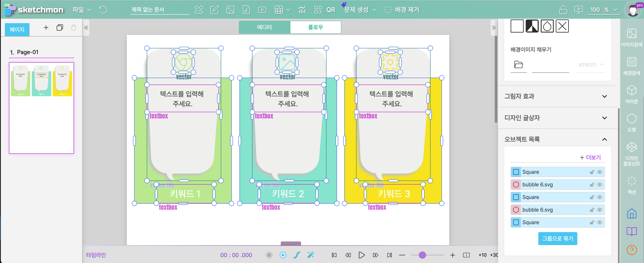Click the timeline zoom slider handle
The image size is (644, 263).
[422, 255]
